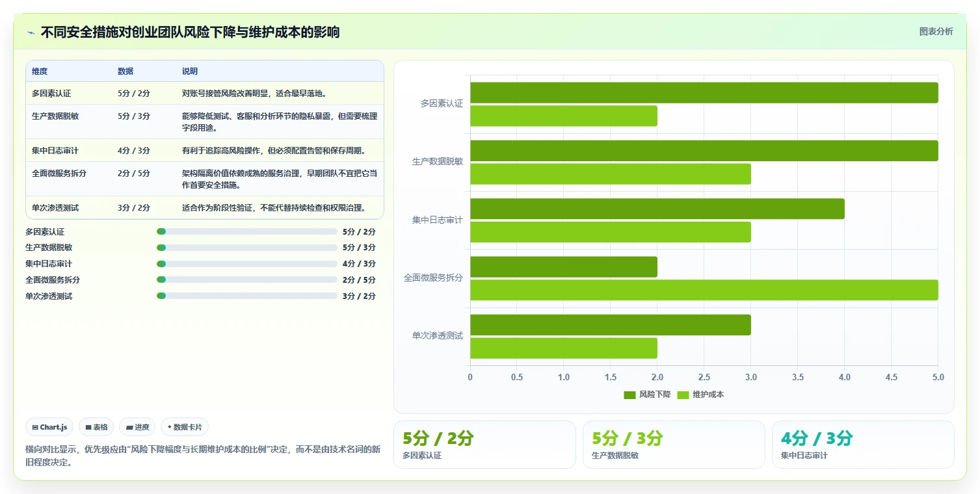This screenshot has height=494, width=980.
Task: Click the 全面微服务拆分 chart axis label
Action: pos(433,278)
